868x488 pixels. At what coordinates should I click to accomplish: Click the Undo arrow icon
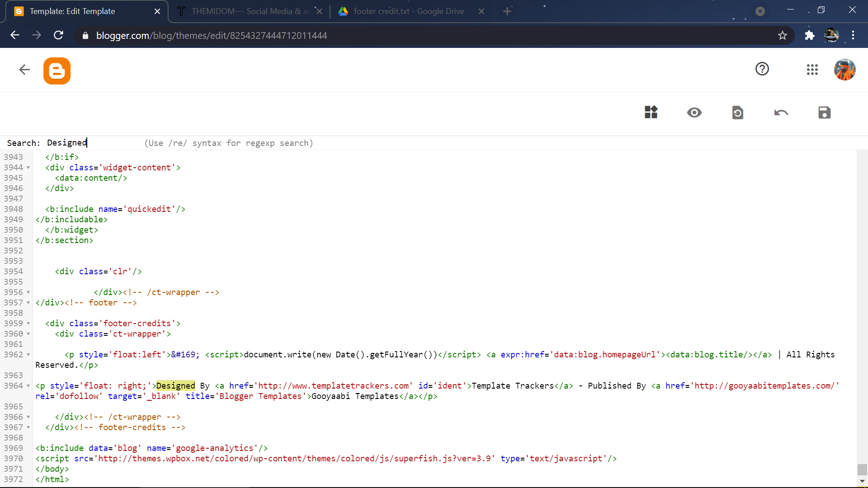coord(781,113)
